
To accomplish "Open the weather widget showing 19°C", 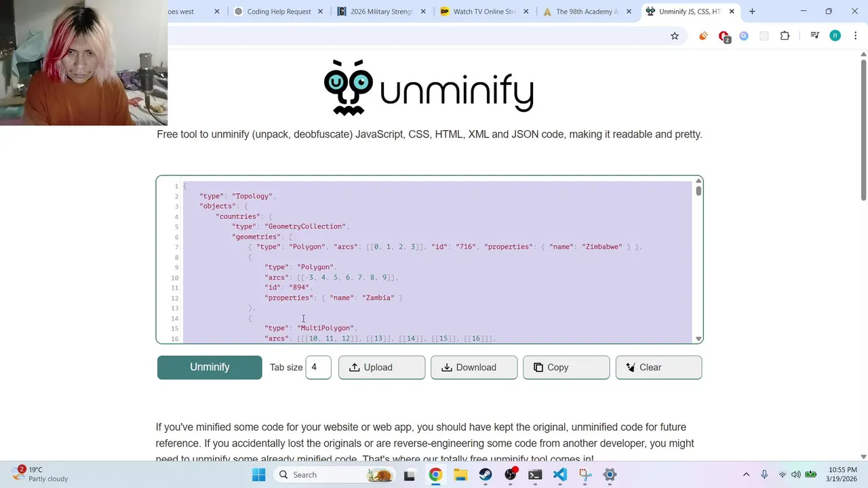I will (x=41, y=474).
